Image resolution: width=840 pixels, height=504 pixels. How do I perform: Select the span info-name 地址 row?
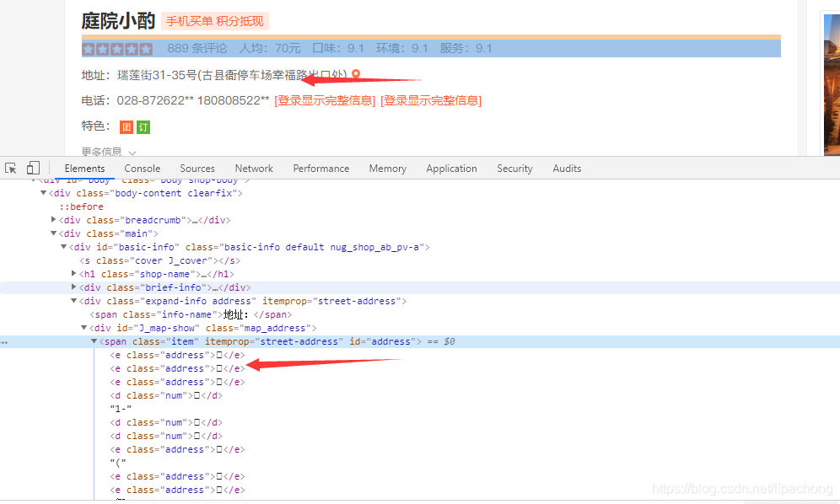click(x=191, y=314)
